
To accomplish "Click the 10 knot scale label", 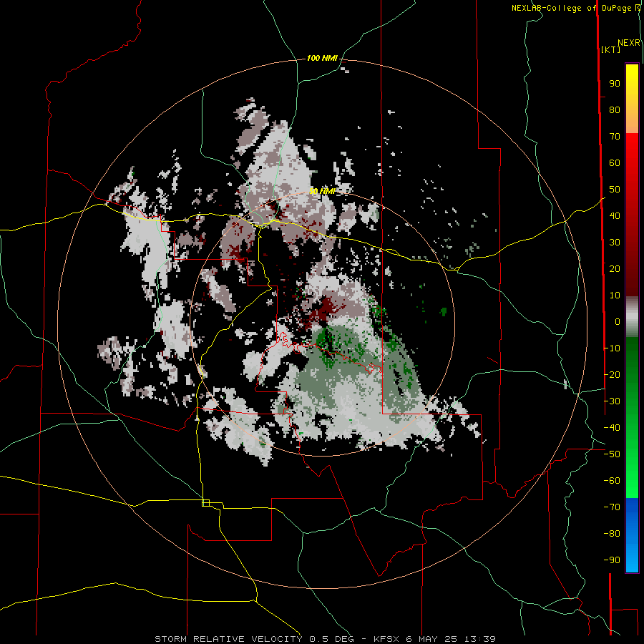I will (615, 296).
